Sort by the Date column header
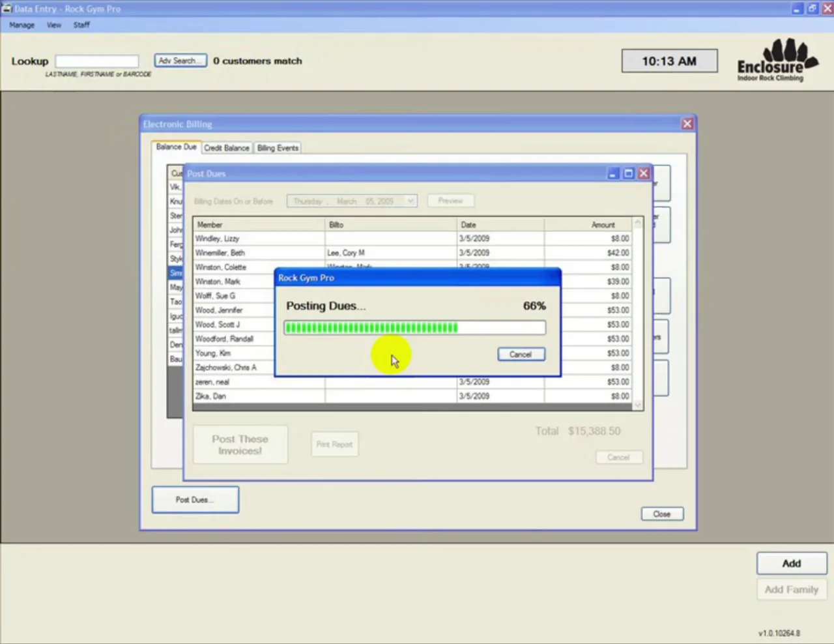The height and width of the screenshot is (644, 834). 500,224
